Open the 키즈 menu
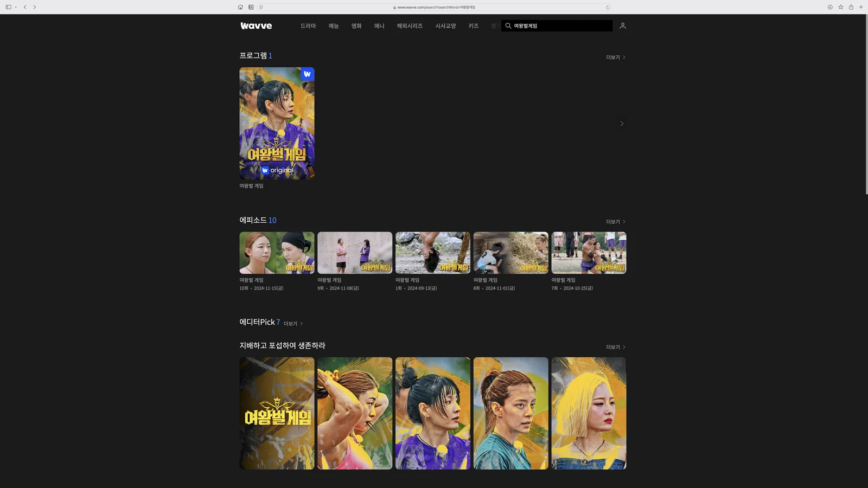The width and height of the screenshot is (868, 488). [x=474, y=26]
